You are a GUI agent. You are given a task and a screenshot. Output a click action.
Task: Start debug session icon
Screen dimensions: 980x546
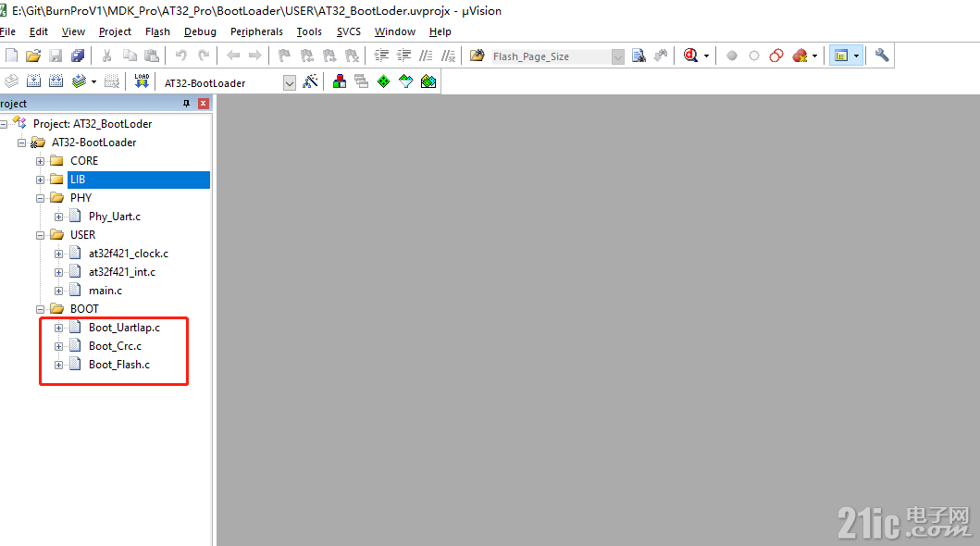[690, 56]
